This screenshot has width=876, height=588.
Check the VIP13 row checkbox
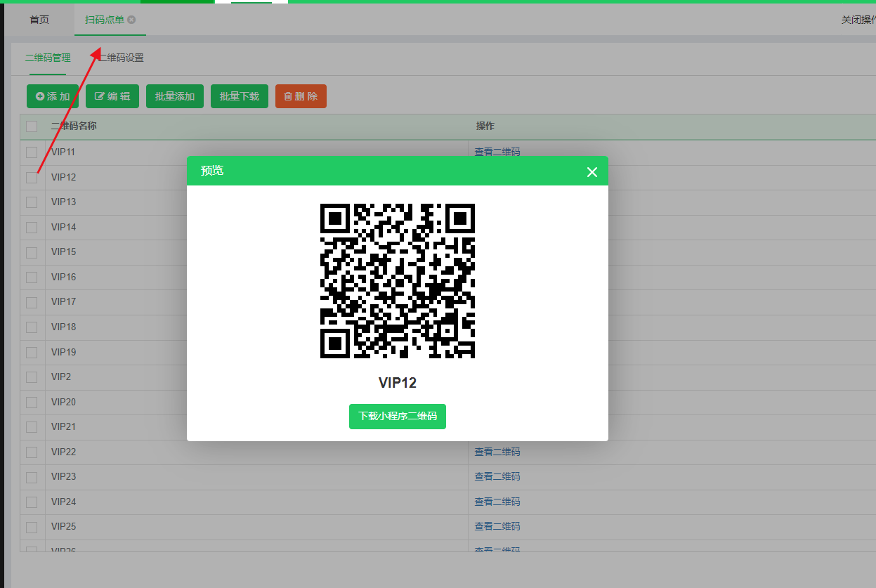(x=32, y=202)
